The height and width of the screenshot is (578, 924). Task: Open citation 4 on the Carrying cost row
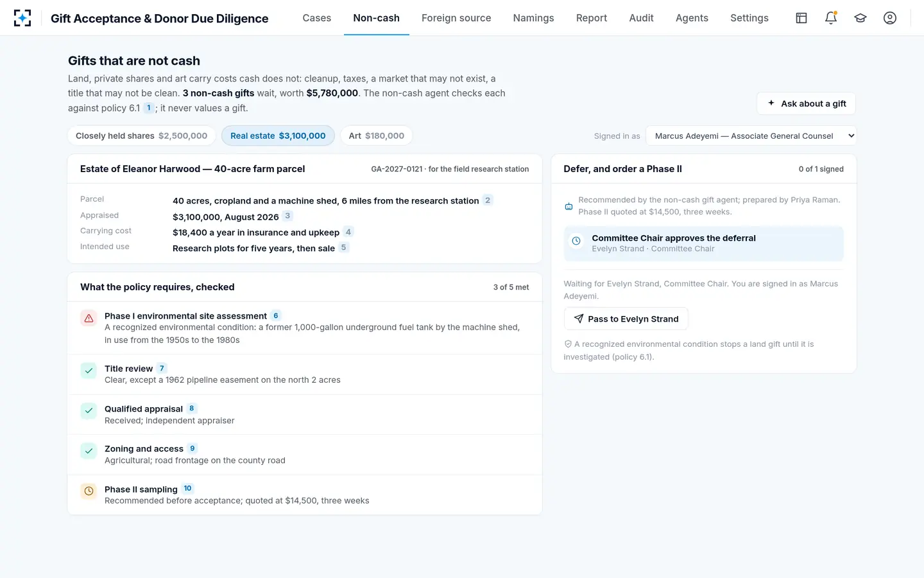pyautogui.click(x=348, y=232)
